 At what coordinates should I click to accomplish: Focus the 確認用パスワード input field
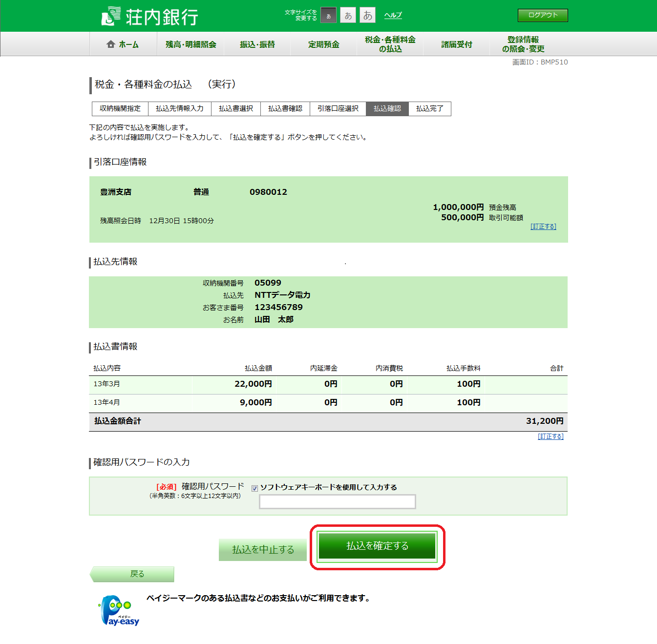tap(337, 501)
